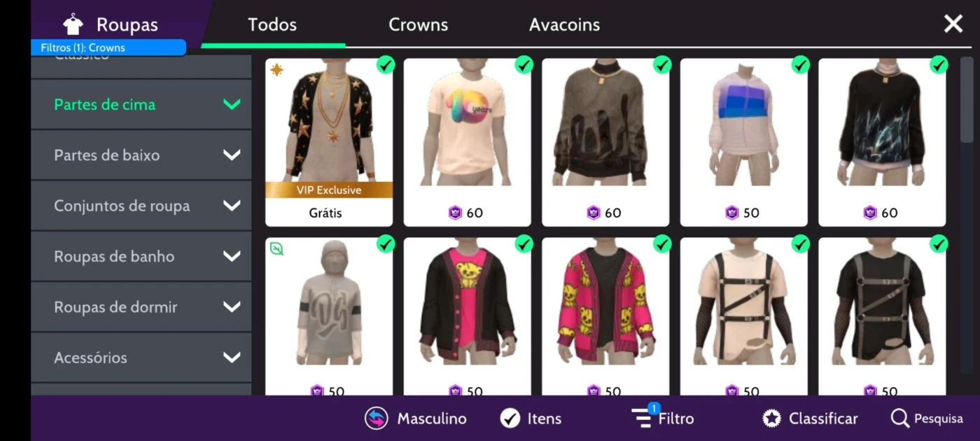
Task: Select the Grátis VIP Exclusive jacket
Action: (x=329, y=142)
